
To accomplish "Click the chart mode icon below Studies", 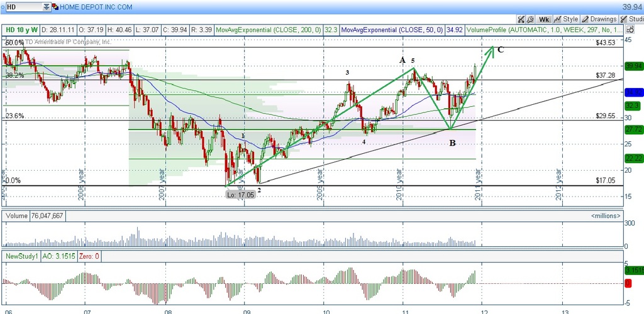I will 630,30.
